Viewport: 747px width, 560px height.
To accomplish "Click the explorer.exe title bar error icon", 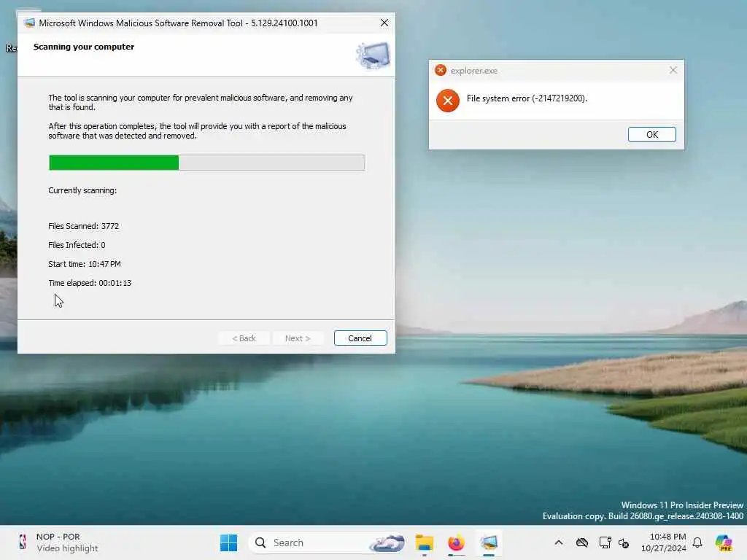I will tap(441, 71).
